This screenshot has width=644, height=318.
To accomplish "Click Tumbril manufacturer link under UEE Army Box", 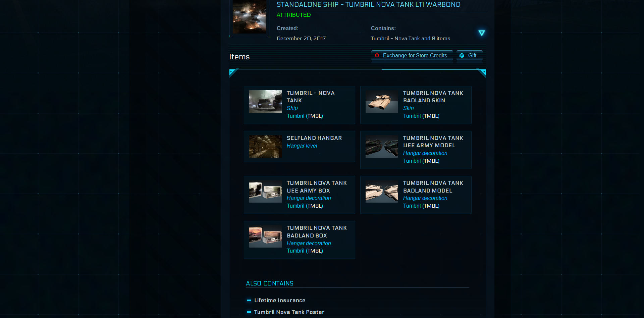I will (x=295, y=206).
